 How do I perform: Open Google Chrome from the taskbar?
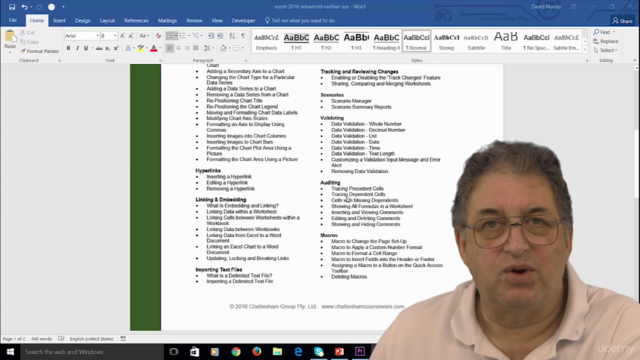click(x=236, y=351)
